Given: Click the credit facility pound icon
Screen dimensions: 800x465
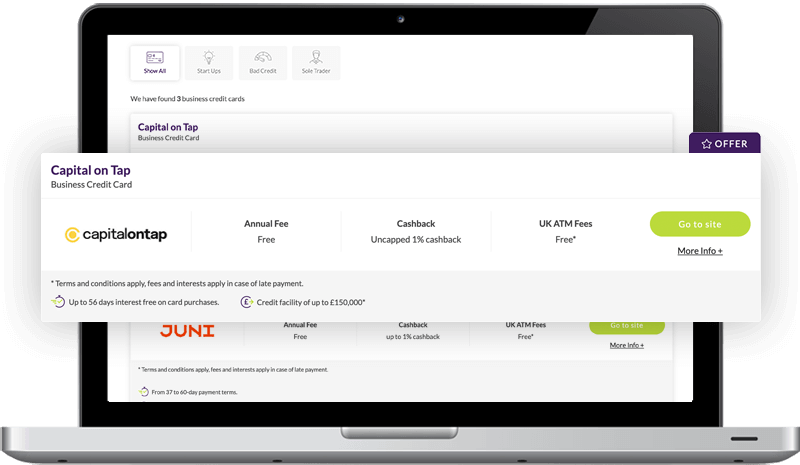Looking at the screenshot, I should click(x=246, y=302).
